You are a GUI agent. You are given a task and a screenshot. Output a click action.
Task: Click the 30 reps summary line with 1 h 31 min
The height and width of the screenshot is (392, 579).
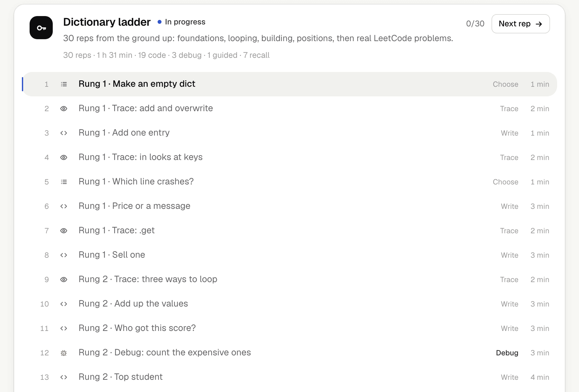[166, 55]
